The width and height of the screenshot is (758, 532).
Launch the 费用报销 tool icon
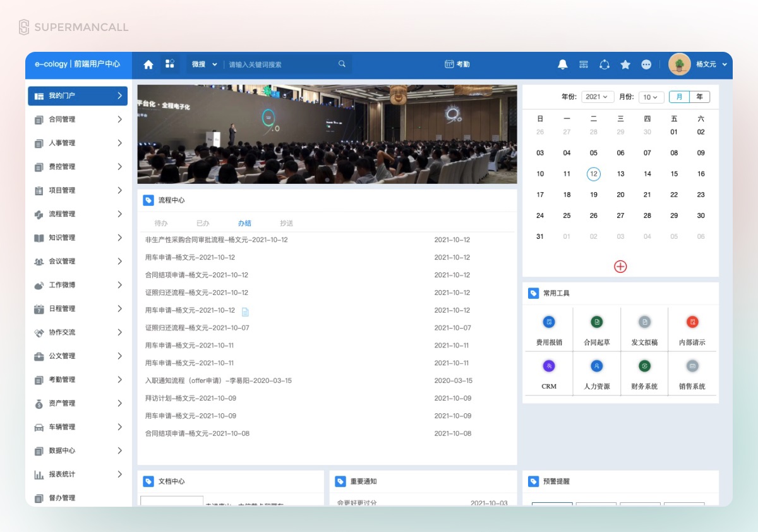point(549,322)
